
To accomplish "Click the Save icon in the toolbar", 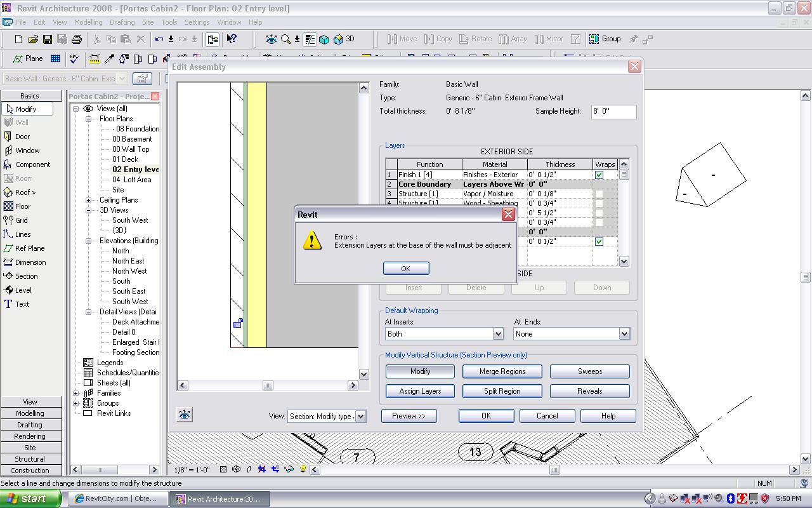I will pyautogui.click(x=48, y=39).
